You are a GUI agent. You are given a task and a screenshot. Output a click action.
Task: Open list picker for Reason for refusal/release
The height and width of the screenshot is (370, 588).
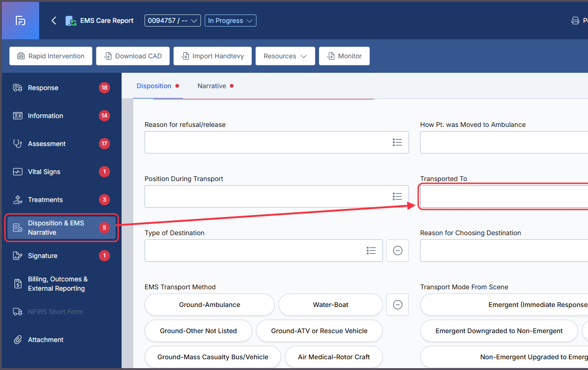[397, 142]
